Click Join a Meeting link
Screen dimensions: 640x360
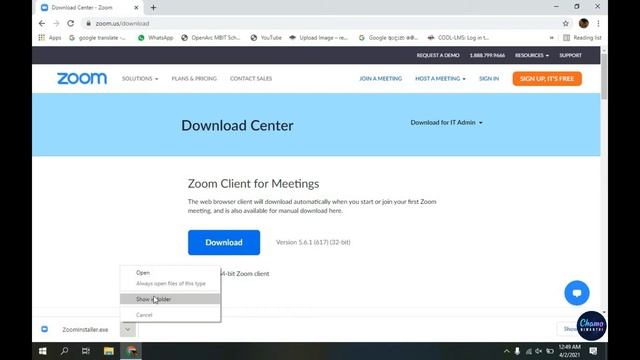point(380,78)
